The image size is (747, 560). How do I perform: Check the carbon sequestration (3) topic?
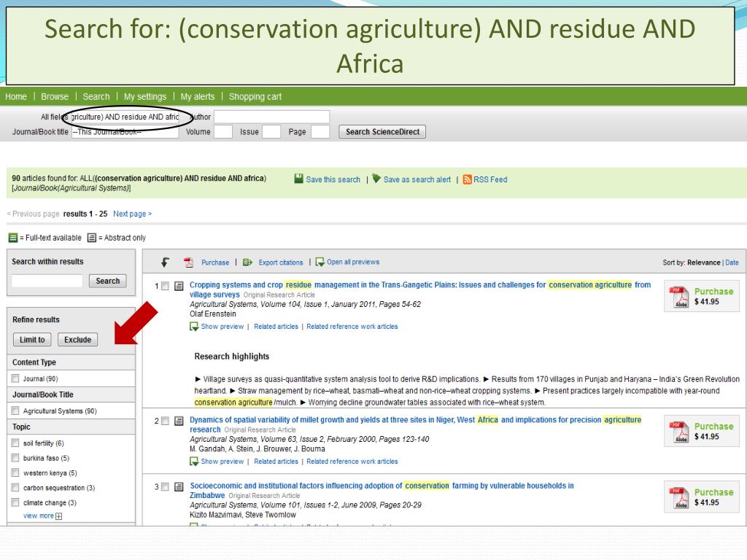[x=15, y=487]
